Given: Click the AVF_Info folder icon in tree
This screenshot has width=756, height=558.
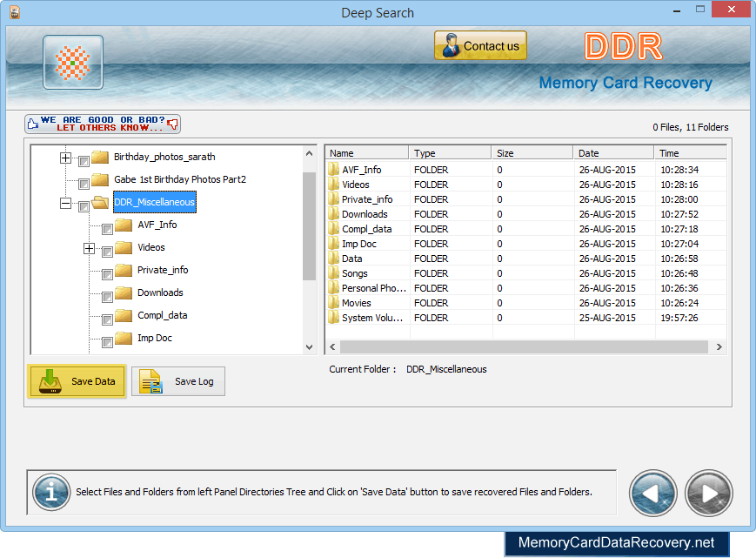Looking at the screenshot, I should click(124, 225).
